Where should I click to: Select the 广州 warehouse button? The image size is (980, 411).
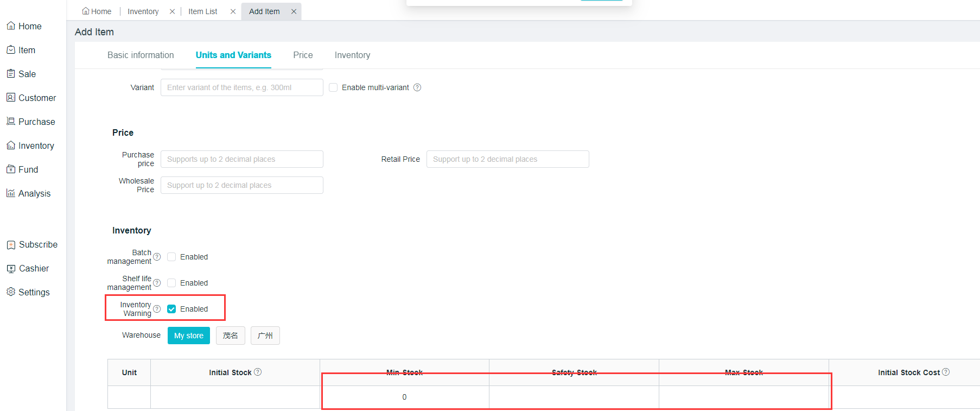[x=265, y=336]
